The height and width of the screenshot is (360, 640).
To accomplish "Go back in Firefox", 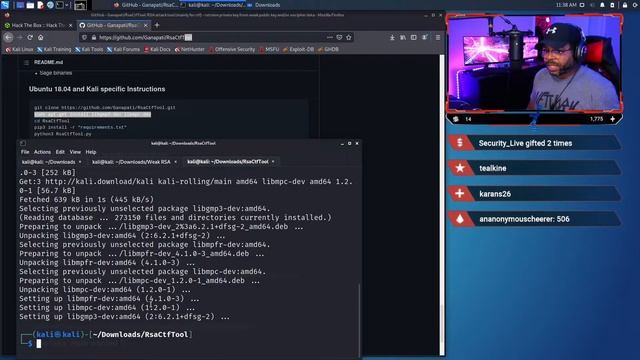I will click(9, 37).
